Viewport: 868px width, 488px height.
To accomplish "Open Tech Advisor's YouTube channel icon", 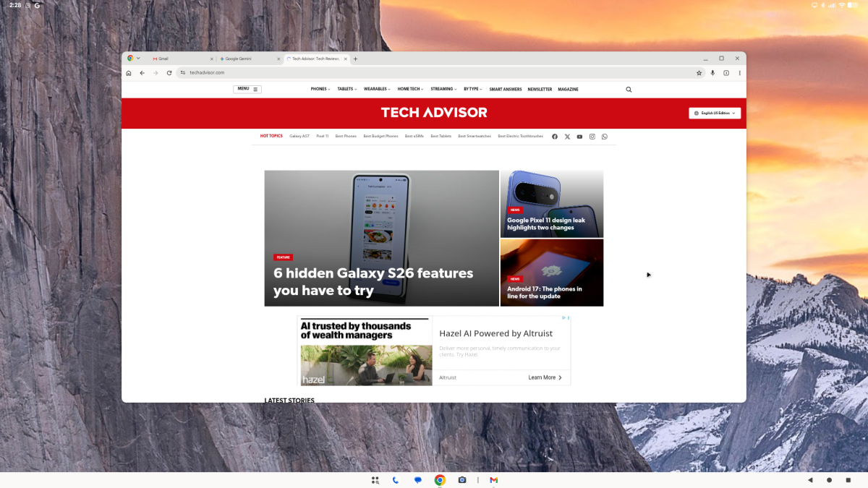I will pyautogui.click(x=579, y=136).
